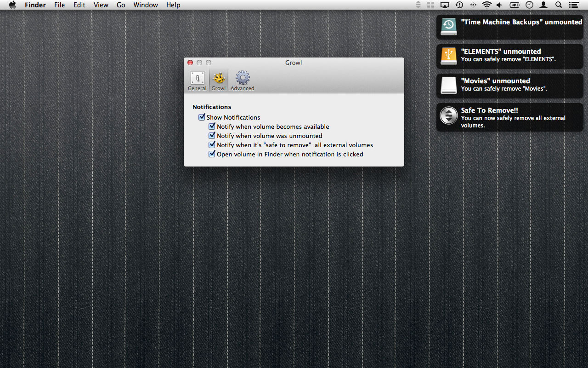Viewport: 588px width, 368px height.
Task: Open the Wi-Fi status menu
Action: [x=486, y=5]
